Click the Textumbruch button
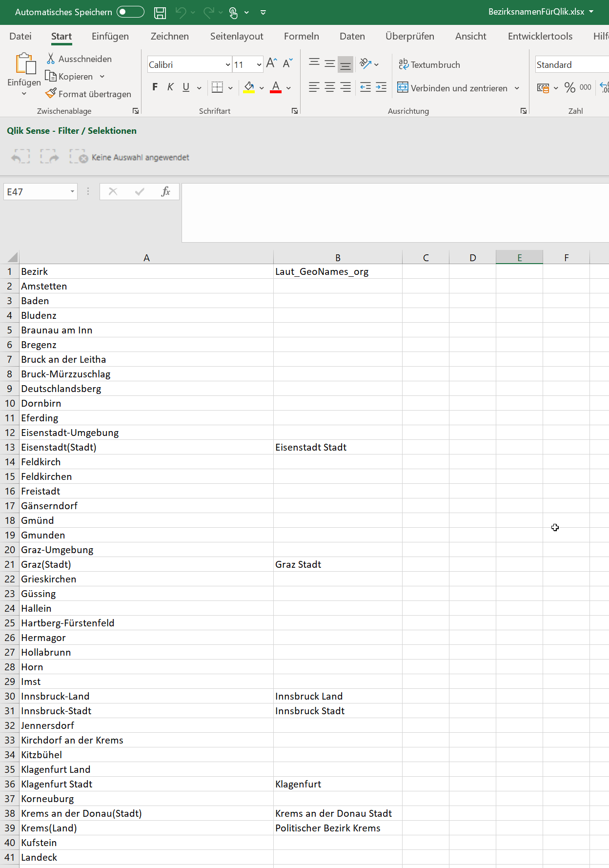This screenshot has width=609, height=868. click(x=429, y=64)
